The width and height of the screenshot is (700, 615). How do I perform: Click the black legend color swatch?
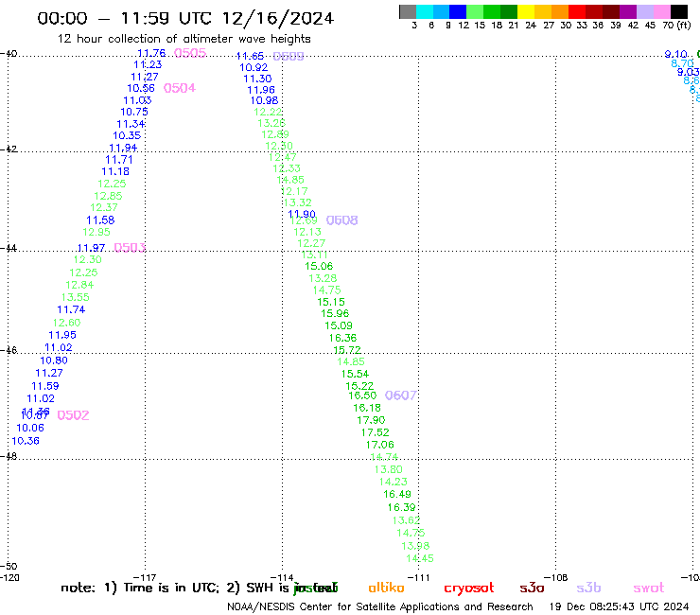point(678,11)
